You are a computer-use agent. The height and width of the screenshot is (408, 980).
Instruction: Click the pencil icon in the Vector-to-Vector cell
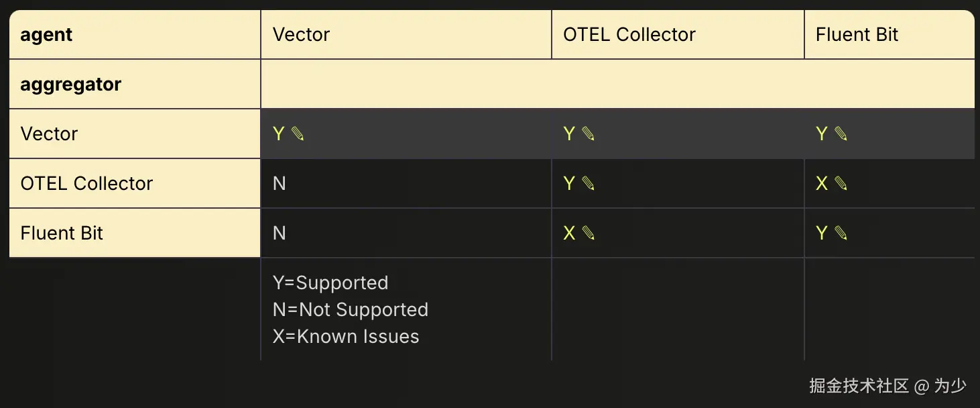[x=298, y=134]
